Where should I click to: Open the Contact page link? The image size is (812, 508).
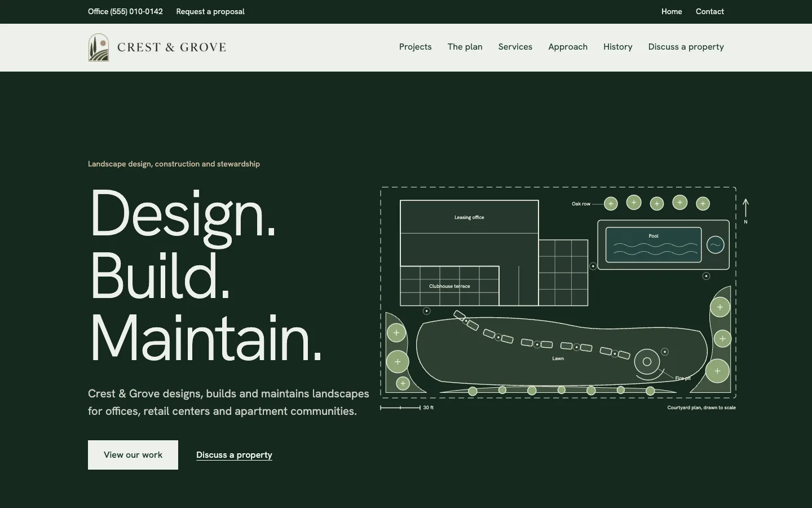click(710, 11)
